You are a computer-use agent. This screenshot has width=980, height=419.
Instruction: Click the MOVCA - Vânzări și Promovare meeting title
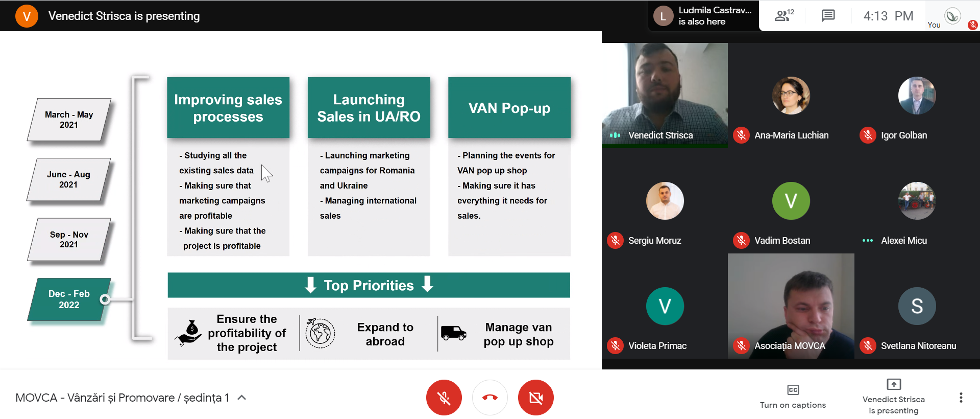tap(122, 398)
